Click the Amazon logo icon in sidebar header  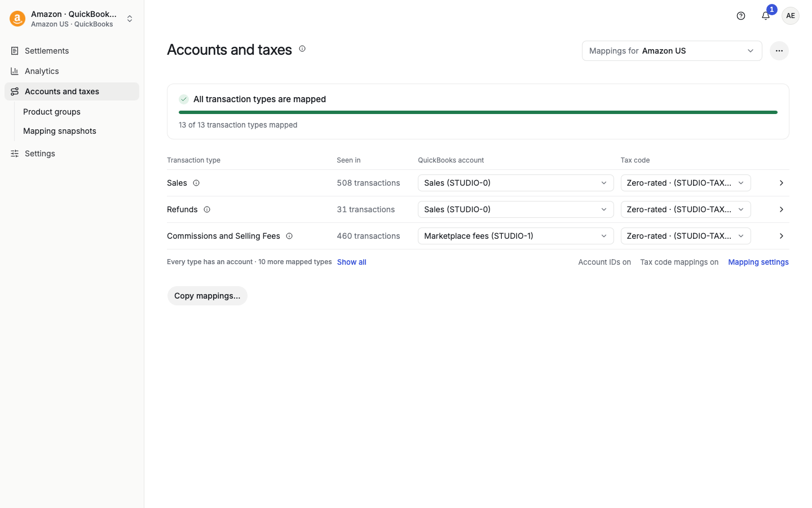[17, 19]
